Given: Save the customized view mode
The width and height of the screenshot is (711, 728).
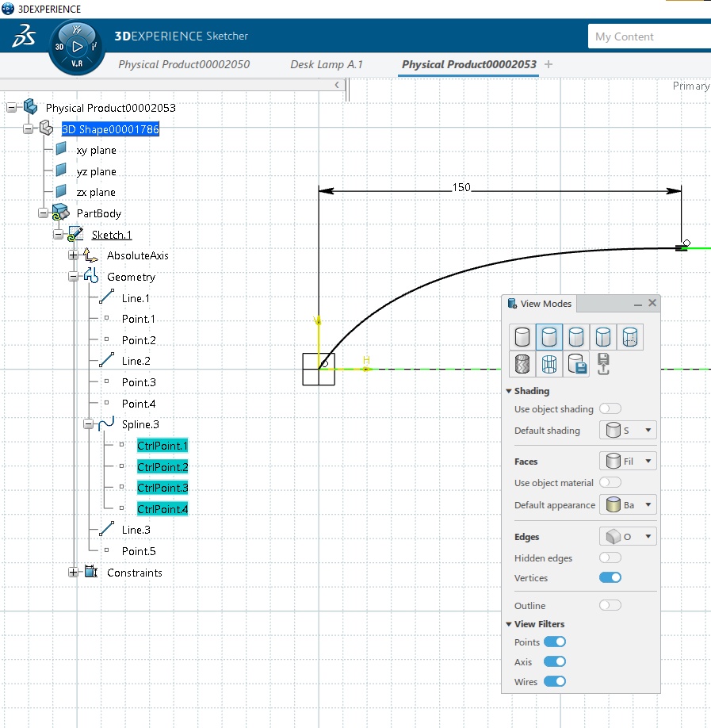Looking at the screenshot, I should 576,364.
